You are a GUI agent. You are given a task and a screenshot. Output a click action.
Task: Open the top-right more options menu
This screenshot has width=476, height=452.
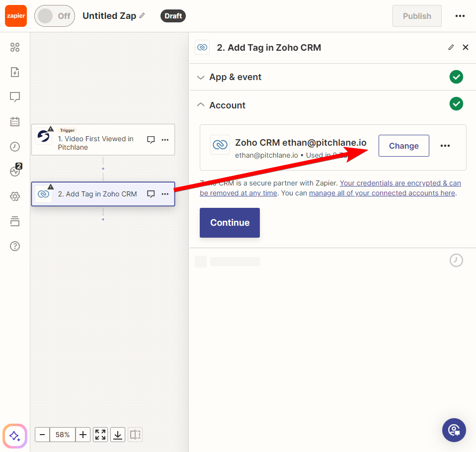coord(460,16)
